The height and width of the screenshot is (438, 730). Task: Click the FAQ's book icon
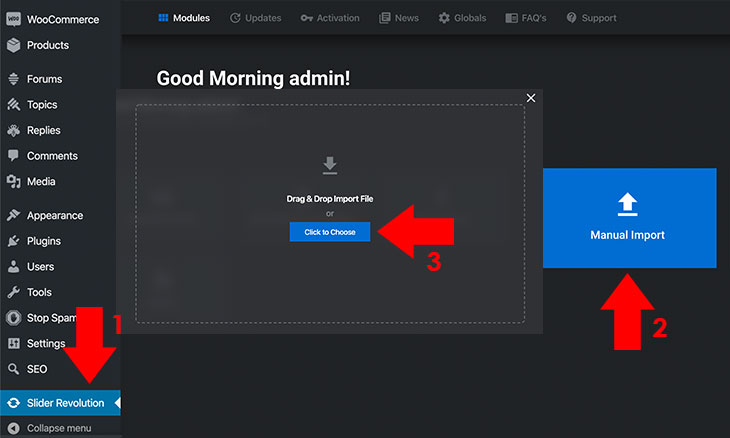pyautogui.click(x=511, y=18)
